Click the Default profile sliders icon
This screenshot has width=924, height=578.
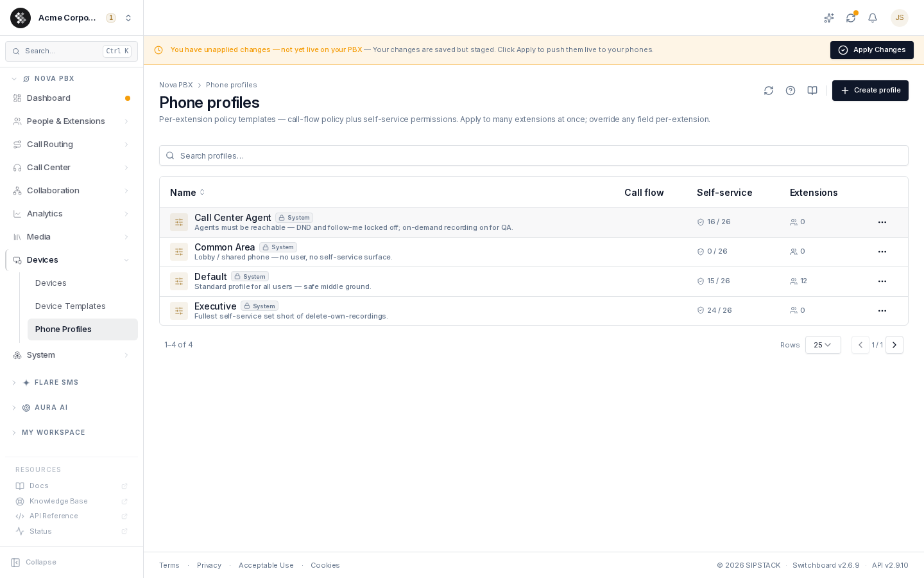[179, 281]
